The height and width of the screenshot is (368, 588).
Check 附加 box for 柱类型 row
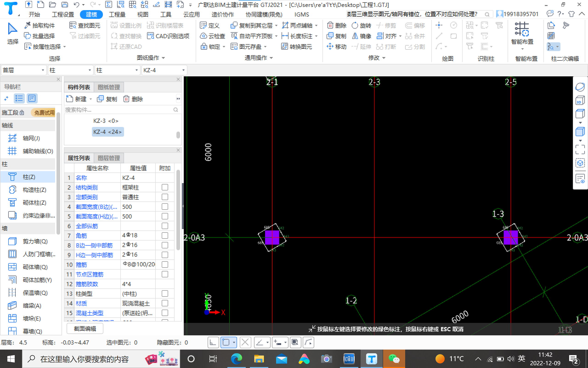point(165,293)
